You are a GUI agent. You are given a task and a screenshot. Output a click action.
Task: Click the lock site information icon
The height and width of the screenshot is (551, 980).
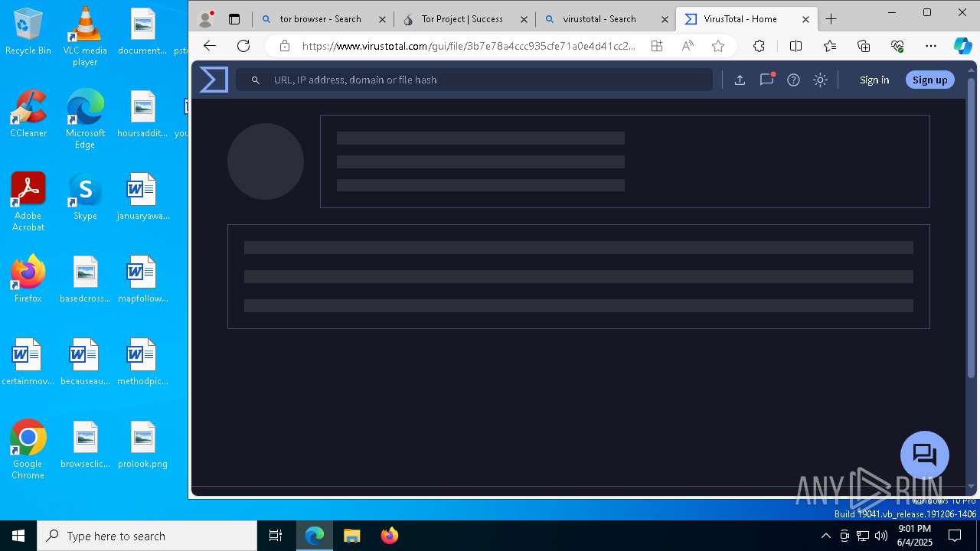[x=285, y=46]
